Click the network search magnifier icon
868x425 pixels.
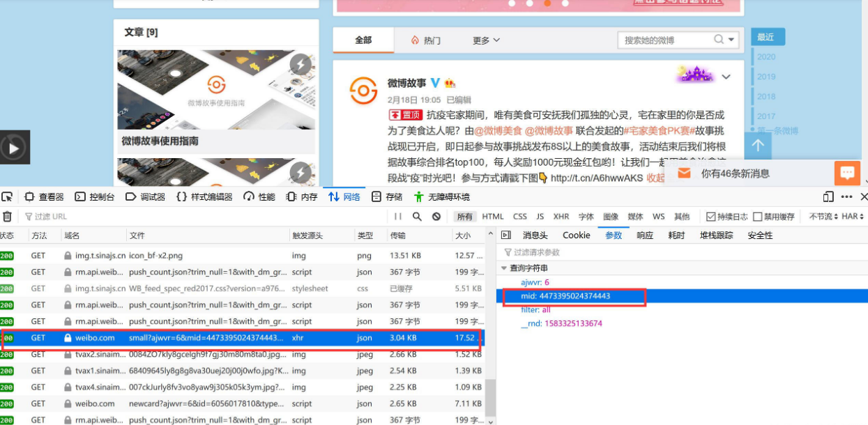pos(417,217)
